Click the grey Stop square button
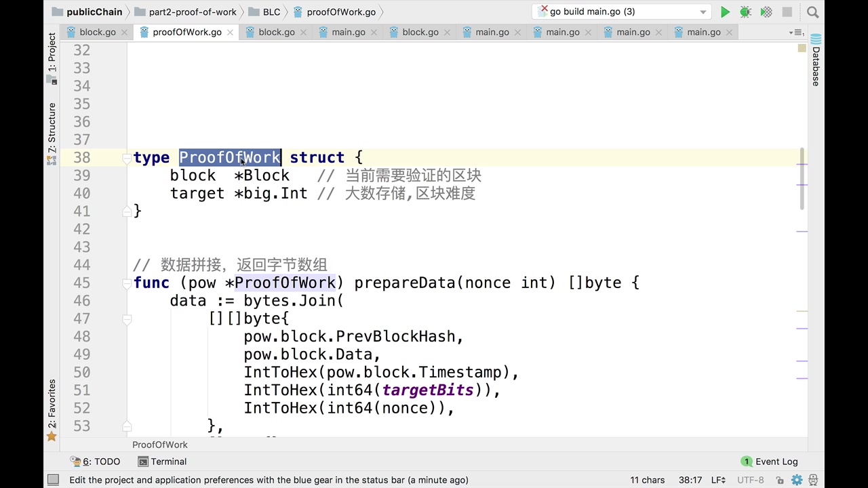 pos(787,12)
